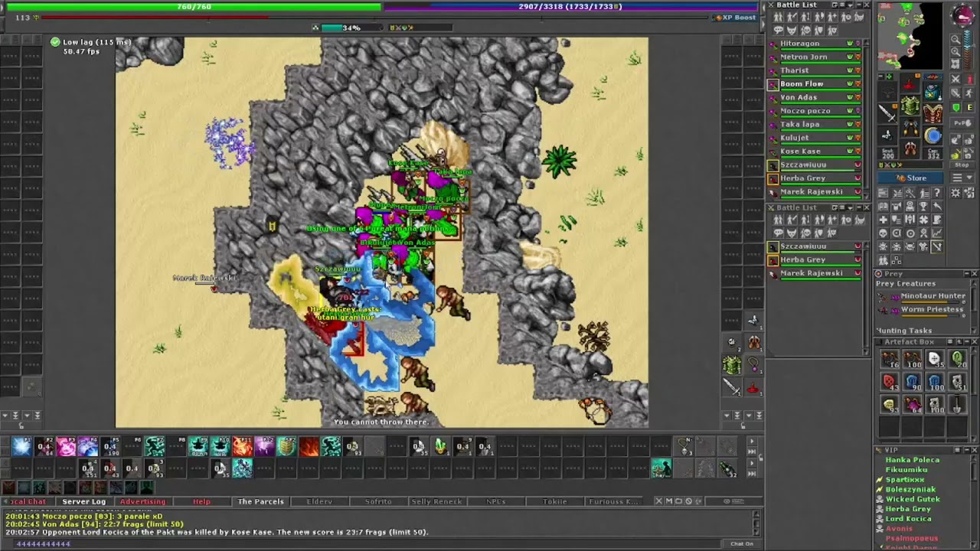This screenshot has height=551, width=980.
Task: Target Von Adas in the Battle List
Action: [816, 97]
